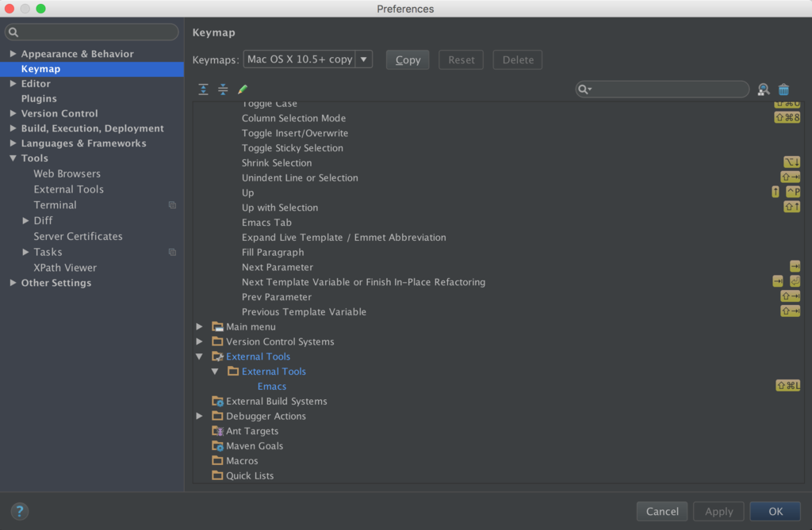Click the trash clear filter icon
This screenshot has height=530, width=812.
[783, 90]
